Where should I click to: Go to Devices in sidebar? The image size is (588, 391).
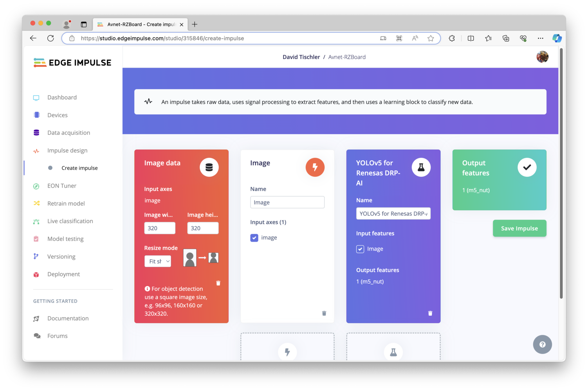[58, 115]
